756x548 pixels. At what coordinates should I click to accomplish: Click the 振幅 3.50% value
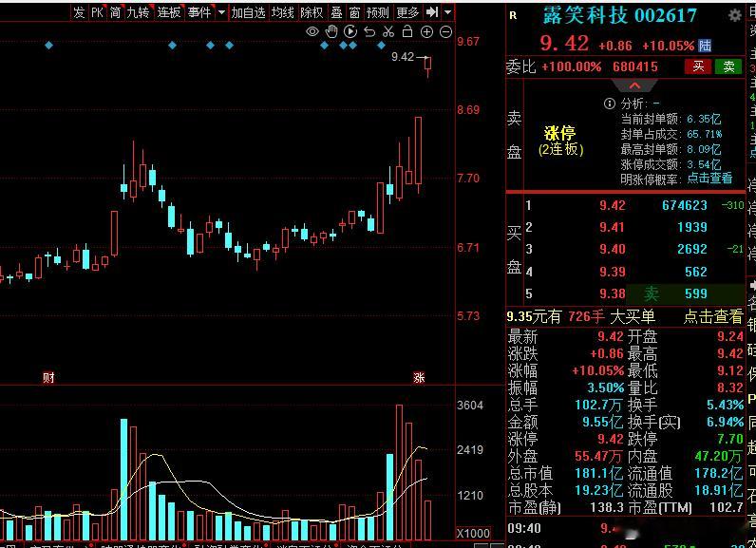coord(606,387)
